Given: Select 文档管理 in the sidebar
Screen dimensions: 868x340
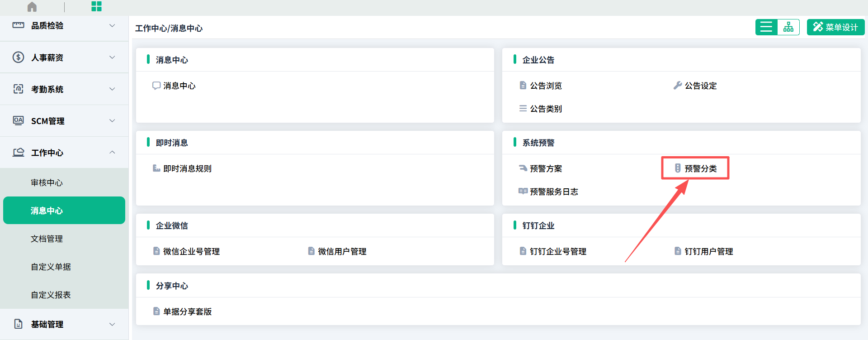Looking at the screenshot, I should [x=47, y=239].
